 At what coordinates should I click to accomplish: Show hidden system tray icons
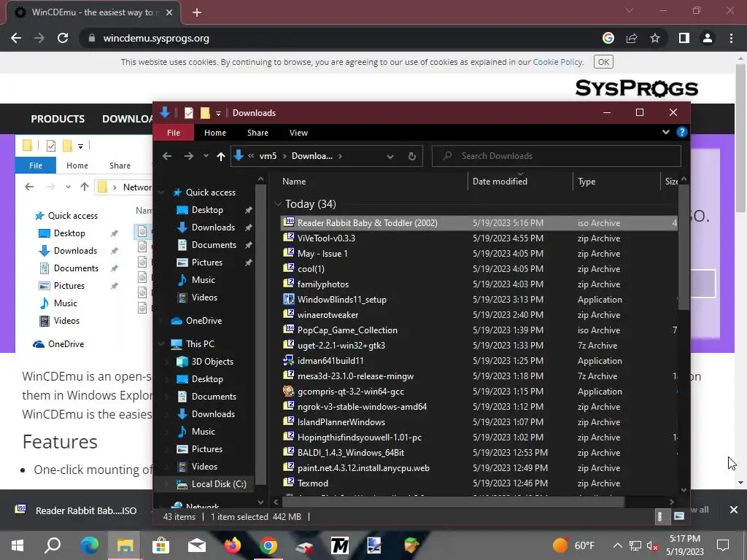[617, 545]
